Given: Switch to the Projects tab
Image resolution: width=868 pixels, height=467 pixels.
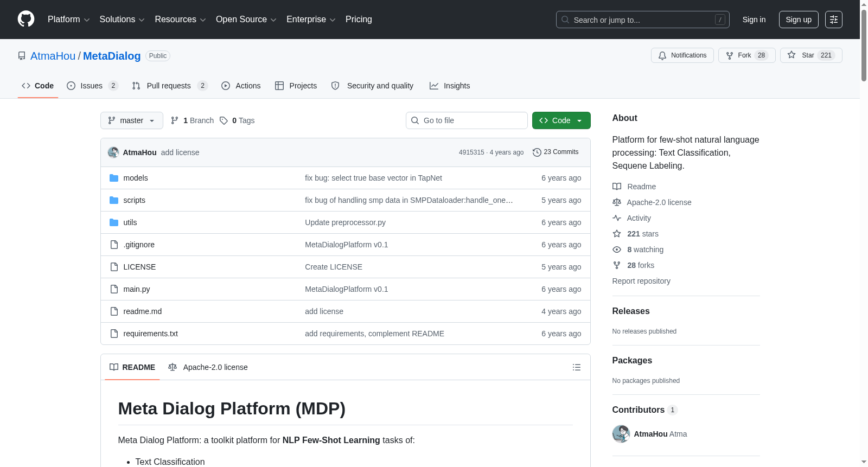Looking at the screenshot, I should coord(296,86).
